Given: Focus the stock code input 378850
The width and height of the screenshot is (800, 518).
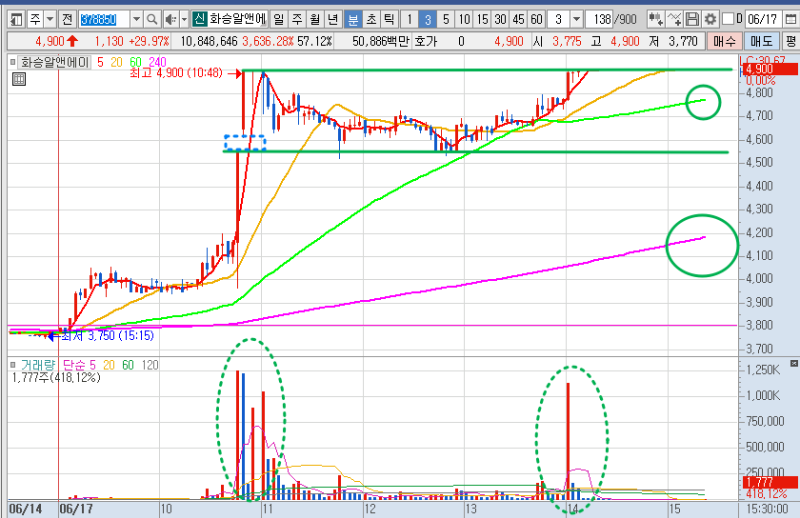Looking at the screenshot, I should tap(105, 19).
